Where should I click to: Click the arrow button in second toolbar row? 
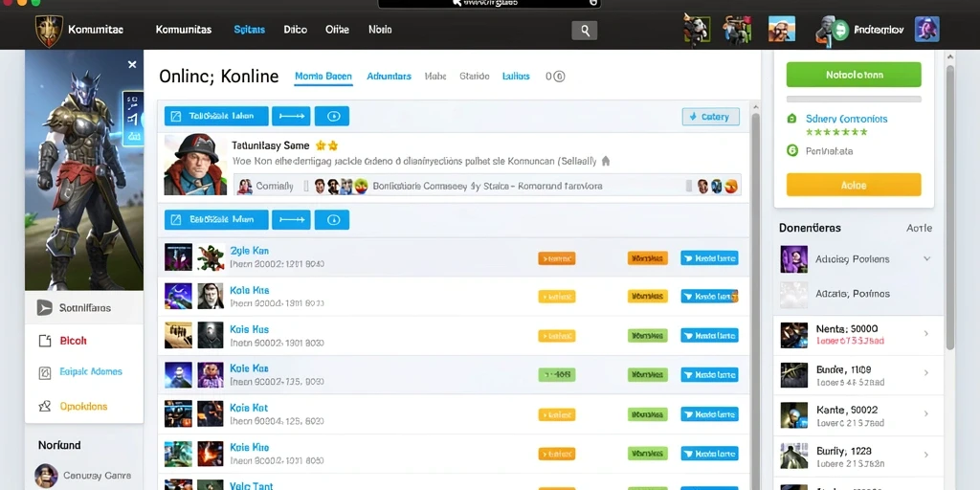[291, 220]
